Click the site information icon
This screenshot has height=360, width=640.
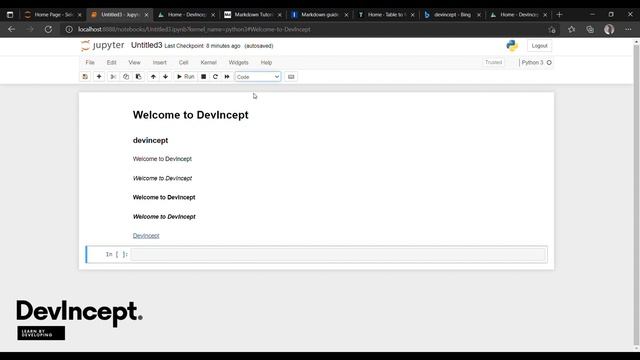(69, 29)
